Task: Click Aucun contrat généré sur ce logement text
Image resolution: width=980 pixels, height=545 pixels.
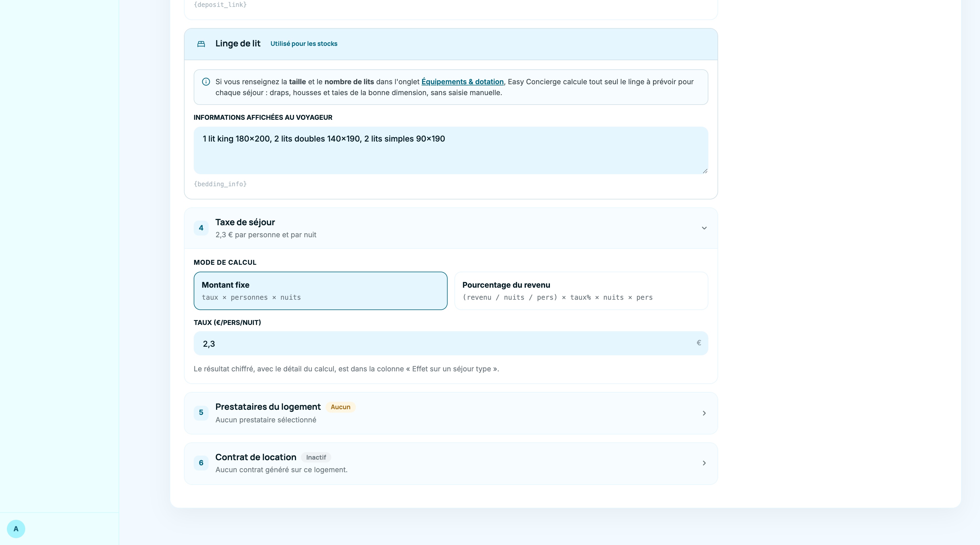Action: coord(281,470)
